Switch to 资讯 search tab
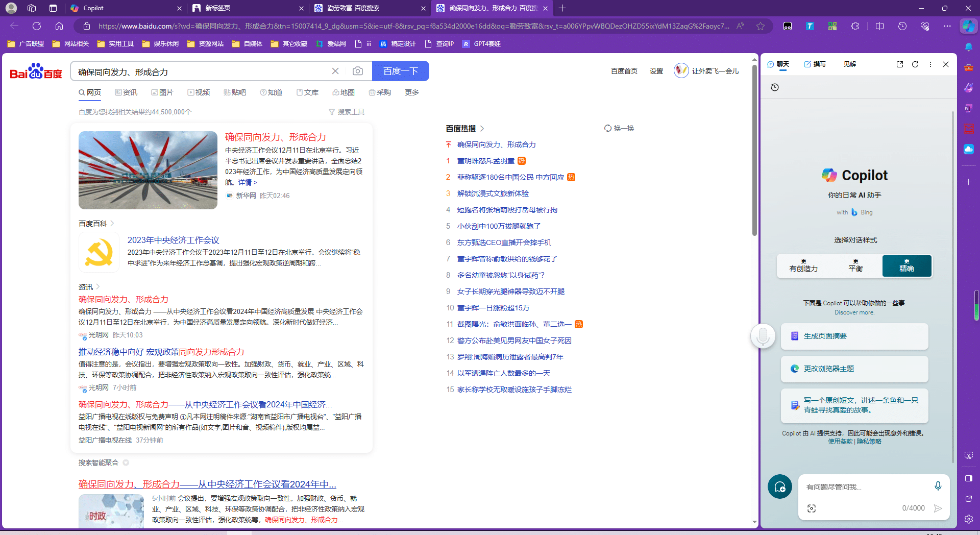 point(126,92)
